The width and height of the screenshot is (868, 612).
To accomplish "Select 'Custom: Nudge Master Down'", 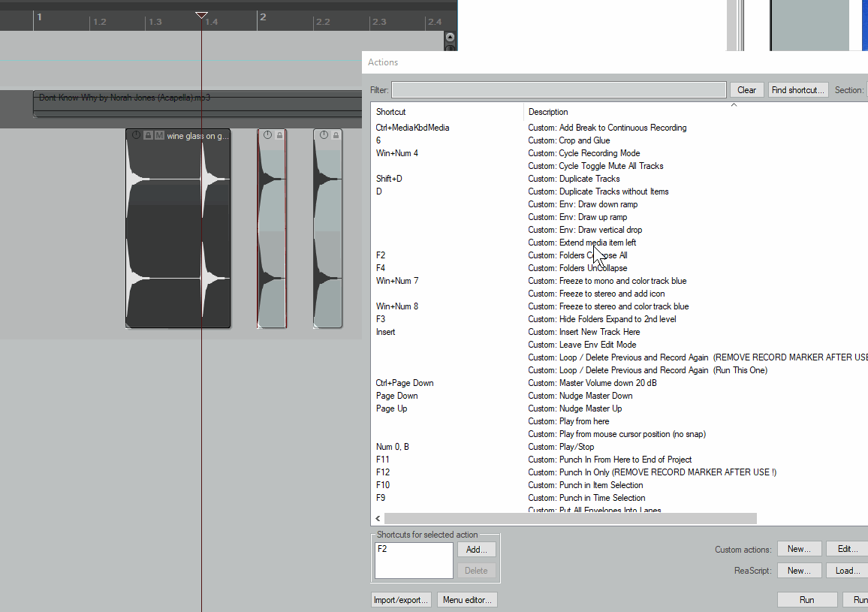I will click(580, 395).
